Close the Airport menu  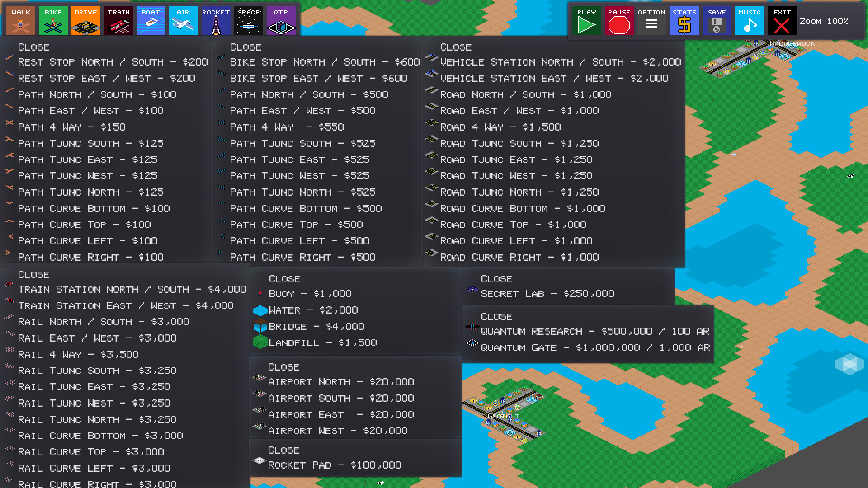(283, 367)
